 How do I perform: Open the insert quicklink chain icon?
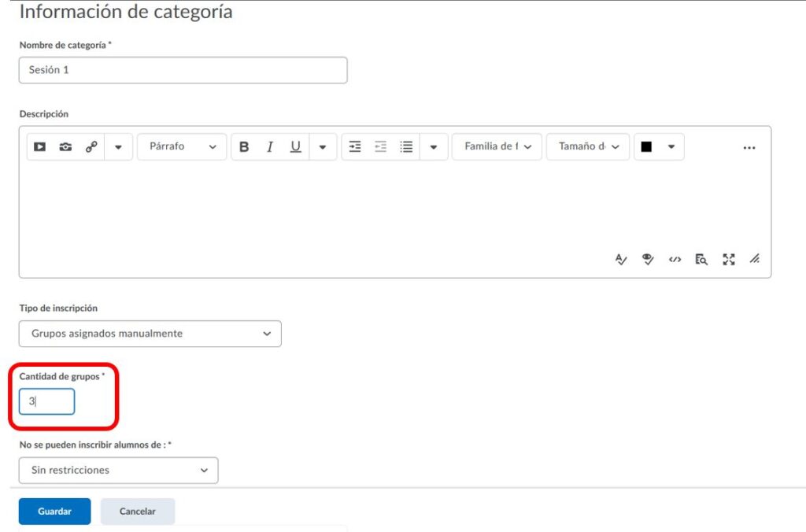coord(91,147)
